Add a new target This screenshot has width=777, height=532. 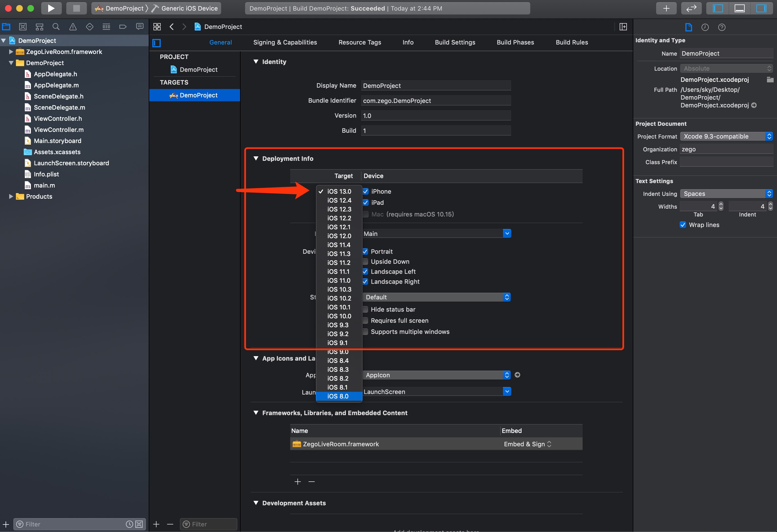click(x=156, y=524)
